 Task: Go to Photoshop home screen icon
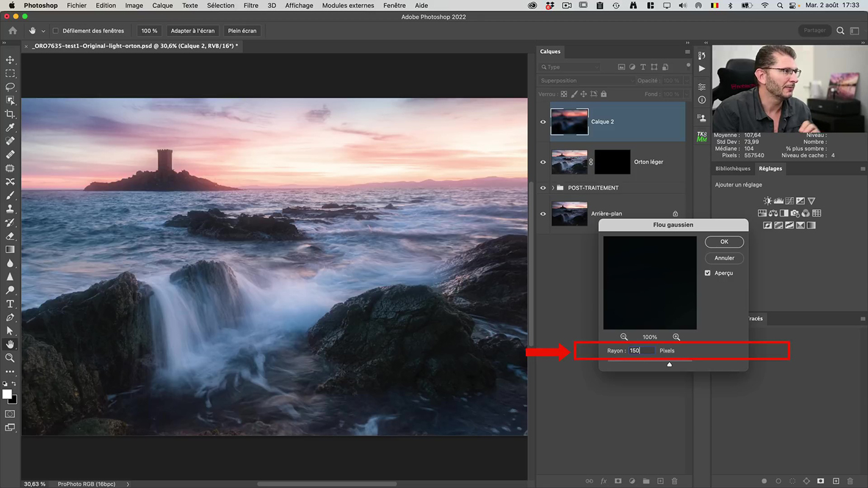pyautogui.click(x=13, y=30)
